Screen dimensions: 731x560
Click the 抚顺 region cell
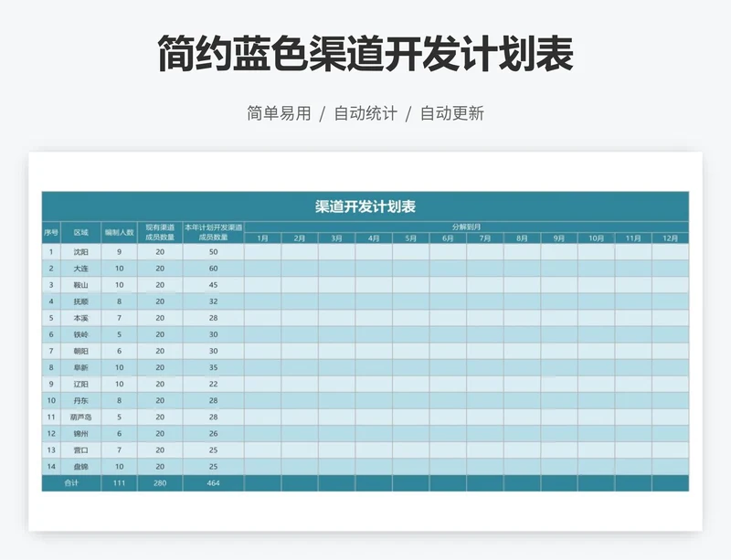pos(80,301)
